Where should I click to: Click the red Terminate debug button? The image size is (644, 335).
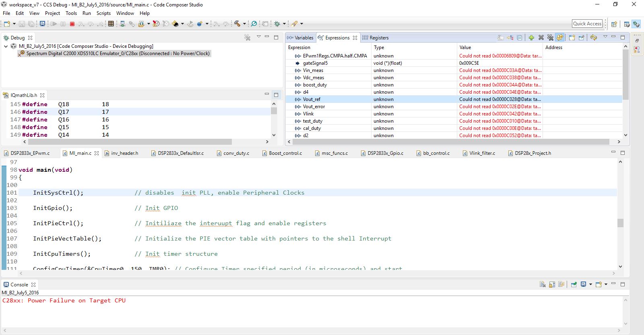[72, 24]
